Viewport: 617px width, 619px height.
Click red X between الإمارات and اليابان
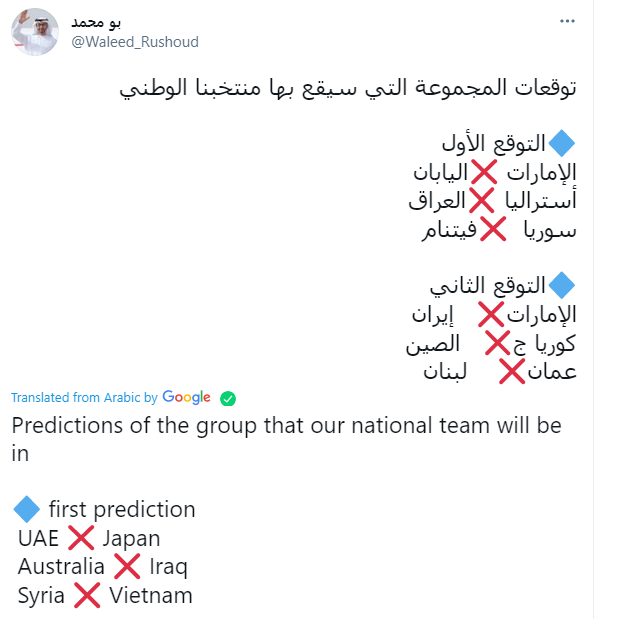point(484,172)
